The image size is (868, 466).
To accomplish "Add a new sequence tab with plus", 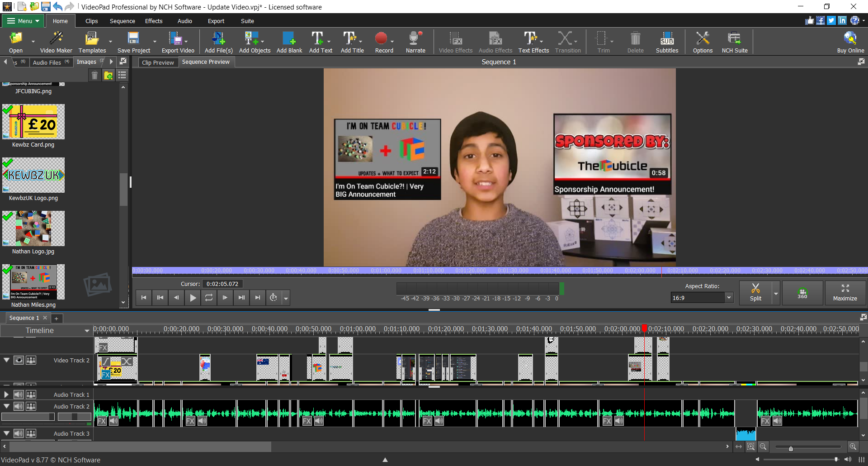I will (x=57, y=319).
